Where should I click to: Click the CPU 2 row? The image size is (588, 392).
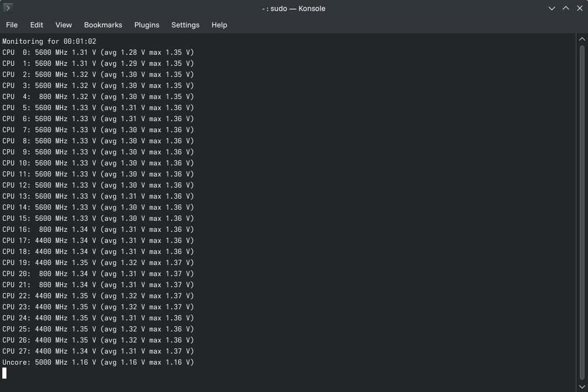pos(98,74)
